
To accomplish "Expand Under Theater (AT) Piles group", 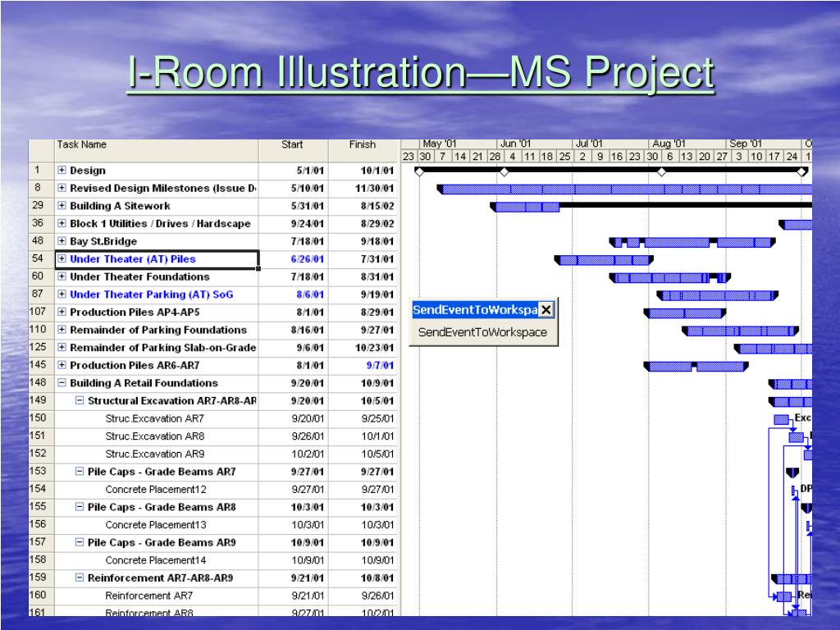I will click(62, 258).
